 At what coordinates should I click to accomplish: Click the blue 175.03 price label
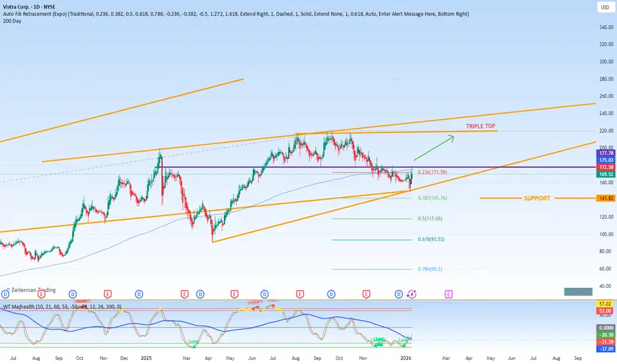pyautogui.click(x=606, y=160)
